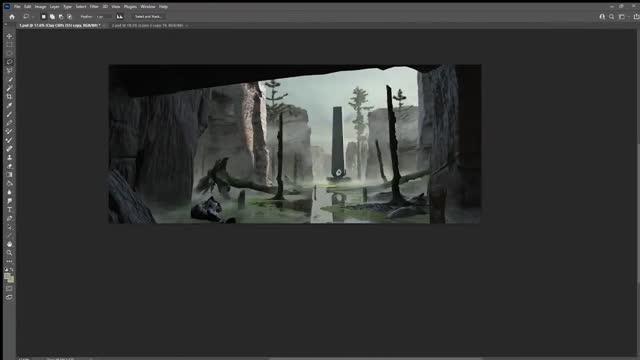Open the workspace switcher icon

pos(621,17)
